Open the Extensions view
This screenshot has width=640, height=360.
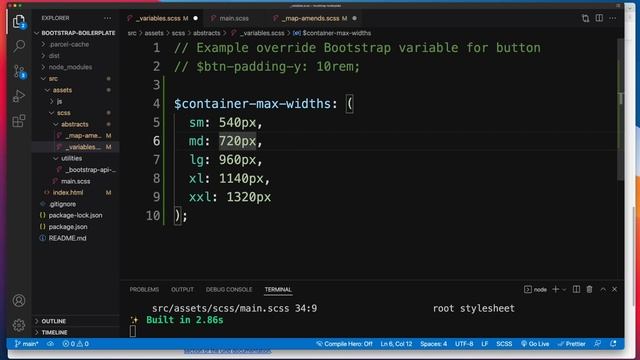[19, 121]
